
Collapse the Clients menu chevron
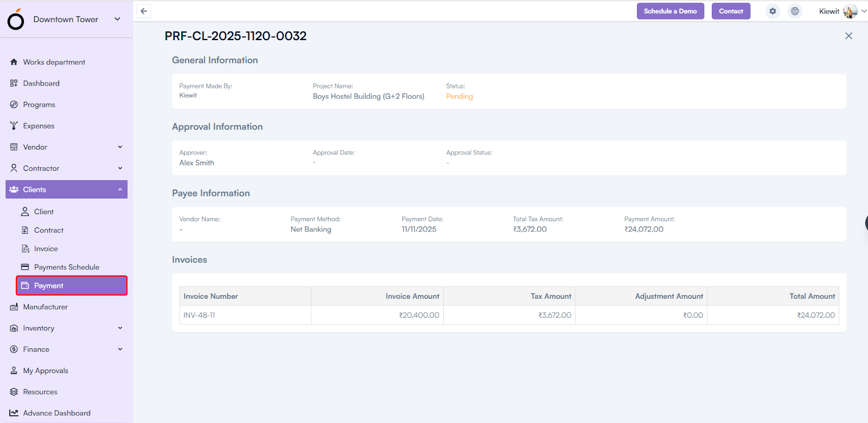[x=120, y=189]
